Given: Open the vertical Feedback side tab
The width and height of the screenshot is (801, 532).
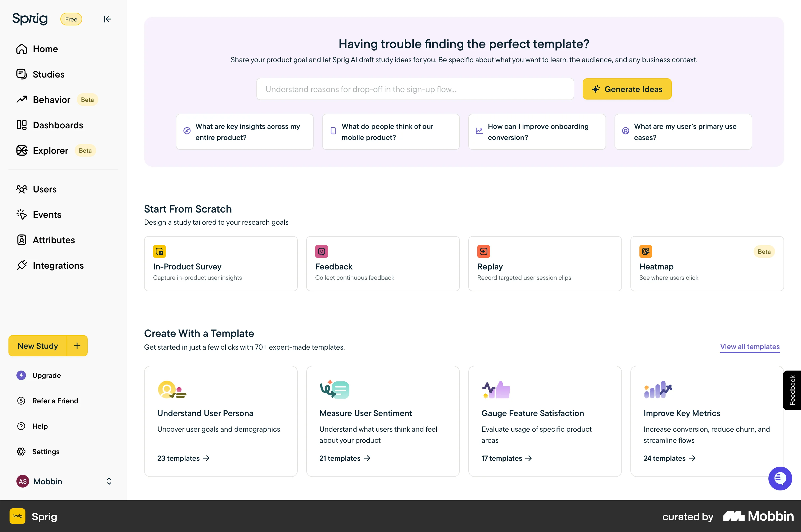Looking at the screenshot, I should pos(792,390).
